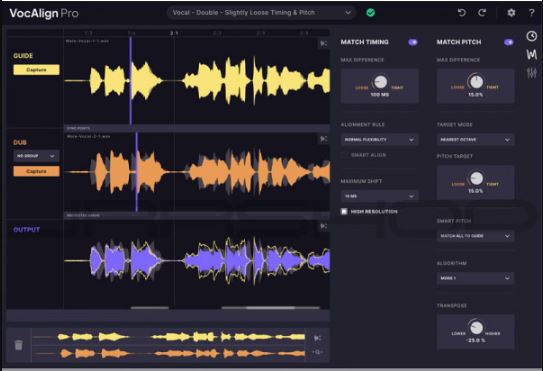543x371 pixels.
Task: Open the vocal preset dropdown at top
Action: click(261, 13)
